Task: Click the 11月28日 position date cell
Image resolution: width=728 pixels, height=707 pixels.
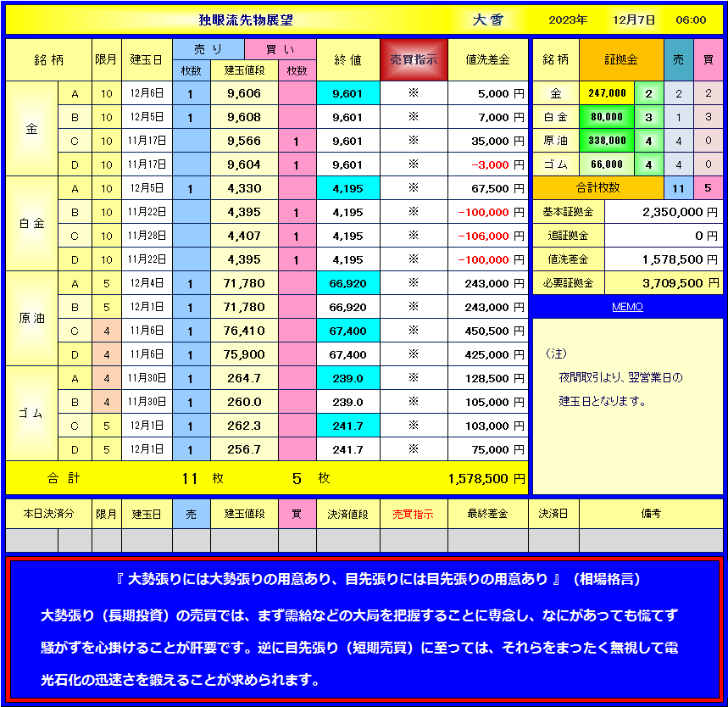Action: pos(147,236)
